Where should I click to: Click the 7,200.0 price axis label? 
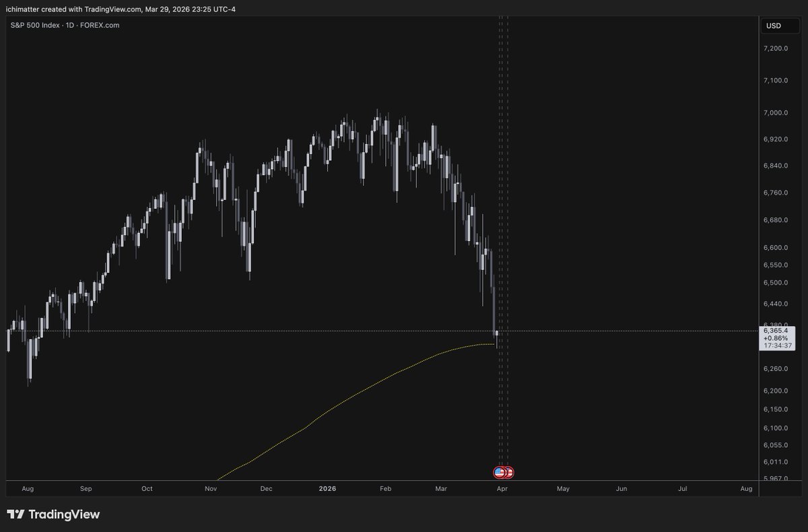[x=776, y=48]
